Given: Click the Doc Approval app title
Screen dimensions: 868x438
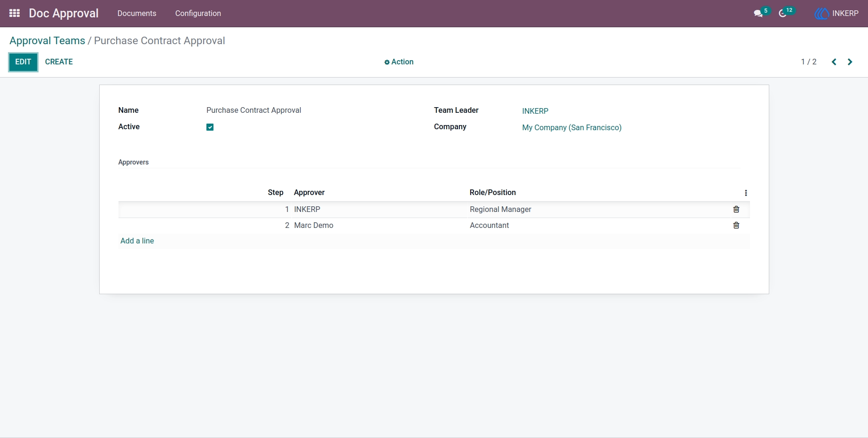Looking at the screenshot, I should coord(63,13).
